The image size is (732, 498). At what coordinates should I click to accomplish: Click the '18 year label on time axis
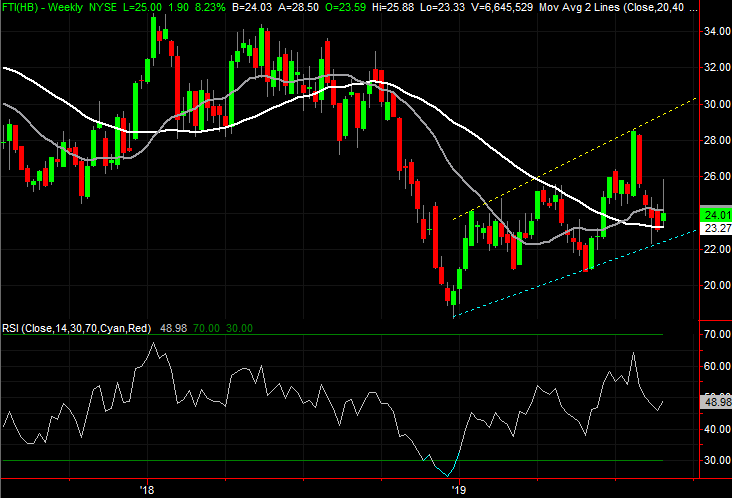pos(147,490)
